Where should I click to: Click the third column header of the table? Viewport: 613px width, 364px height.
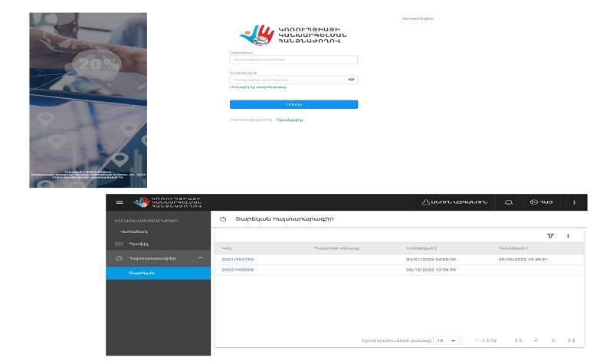click(x=421, y=248)
